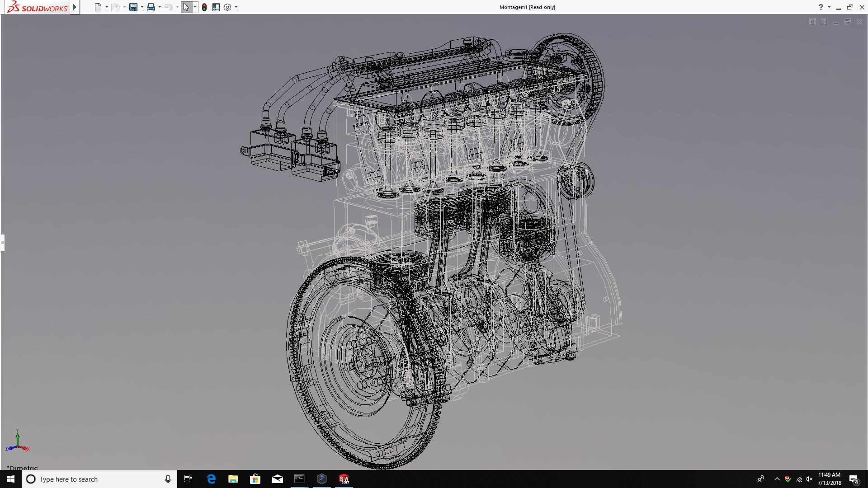Screen dimensions: 868x488
Task: Click the SOLIDWORKS logo
Action: 37,7
